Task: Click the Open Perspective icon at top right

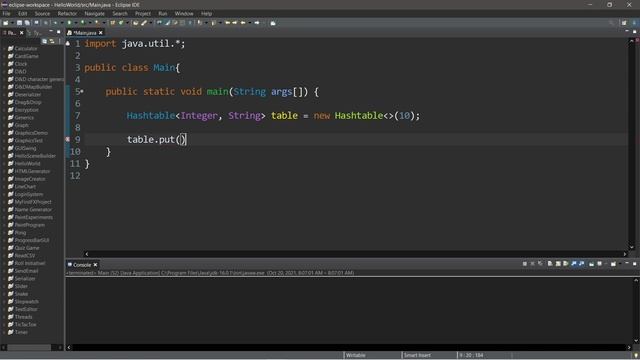Action: tap(624, 23)
